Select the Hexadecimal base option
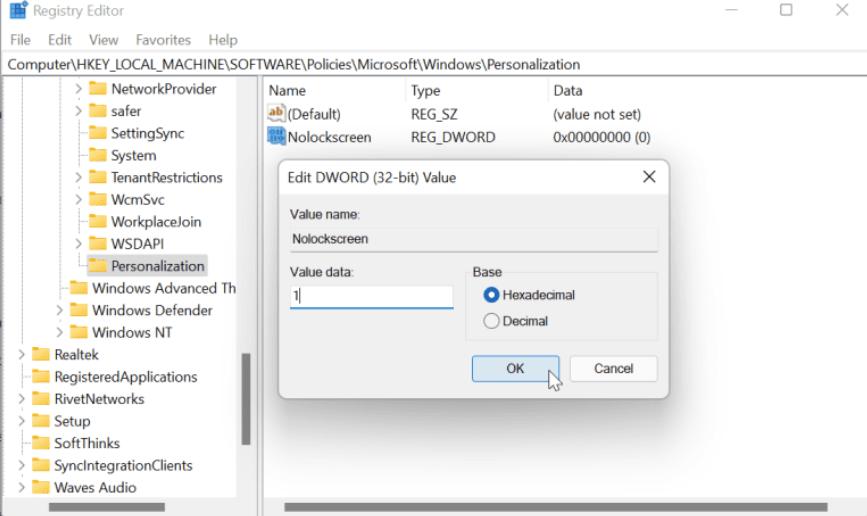Screen dimensions: 867x516 point(491,295)
